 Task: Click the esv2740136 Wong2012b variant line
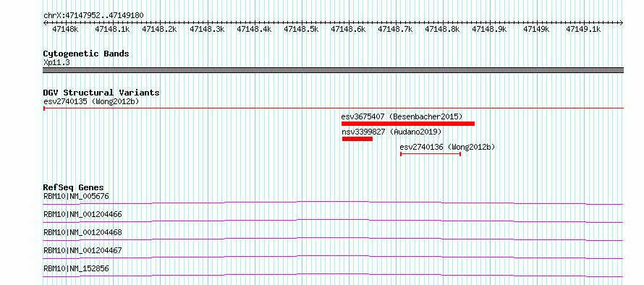click(431, 154)
